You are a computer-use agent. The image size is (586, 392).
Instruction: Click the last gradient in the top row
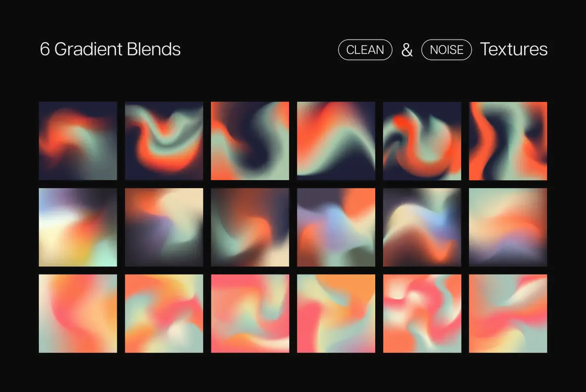(x=508, y=141)
